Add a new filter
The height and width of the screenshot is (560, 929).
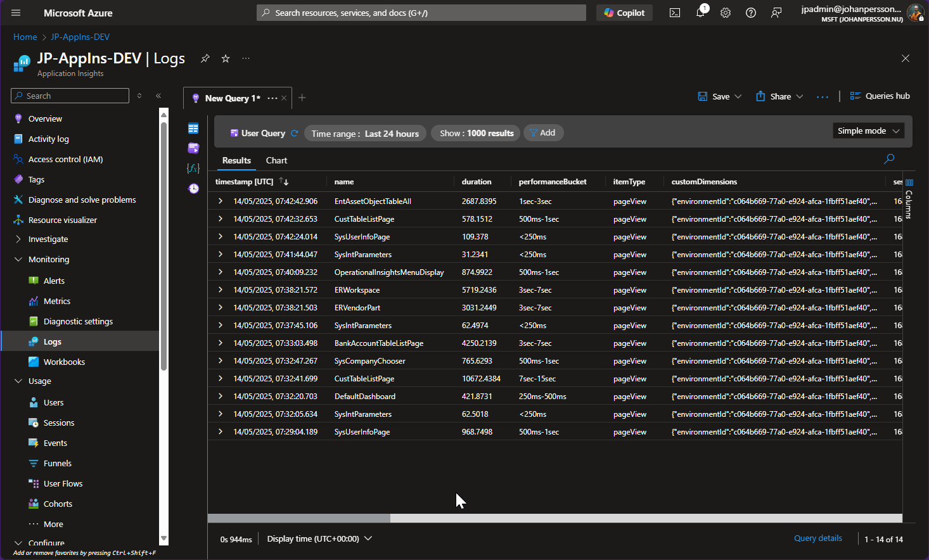click(x=543, y=132)
